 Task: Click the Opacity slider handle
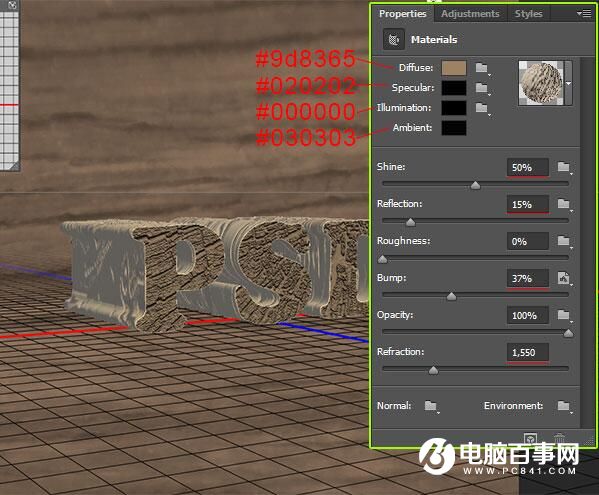pos(568,333)
